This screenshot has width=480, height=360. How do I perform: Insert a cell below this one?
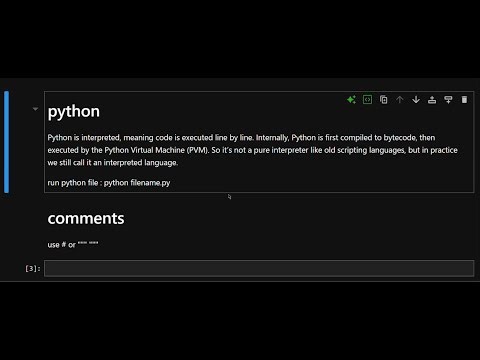[x=448, y=100]
